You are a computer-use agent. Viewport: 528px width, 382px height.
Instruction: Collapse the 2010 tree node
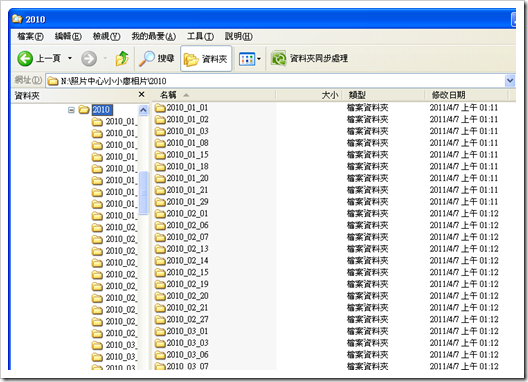click(x=71, y=110)
